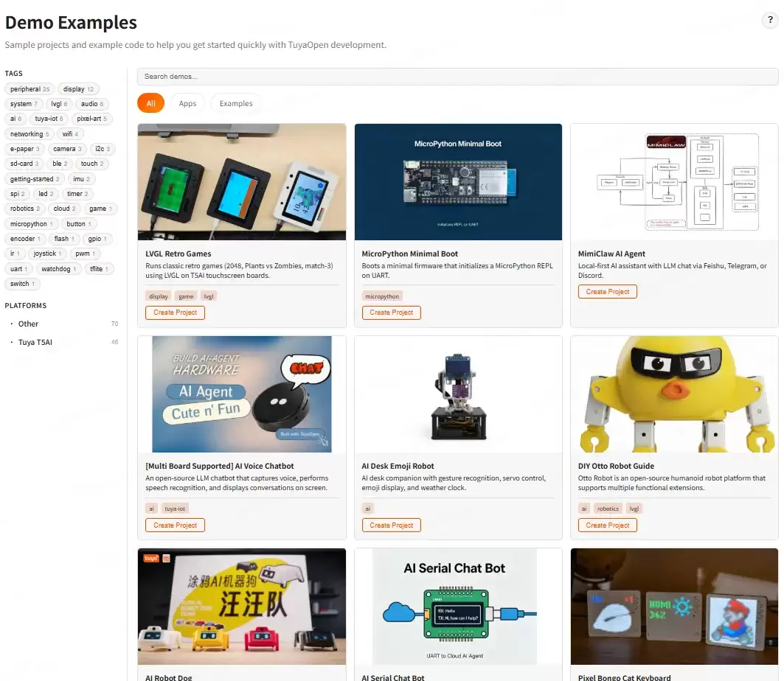The height and width of the screenshot is (681, 784).
Task: Create Project for AI Voice Chatbot
Action: coord(175,525)
